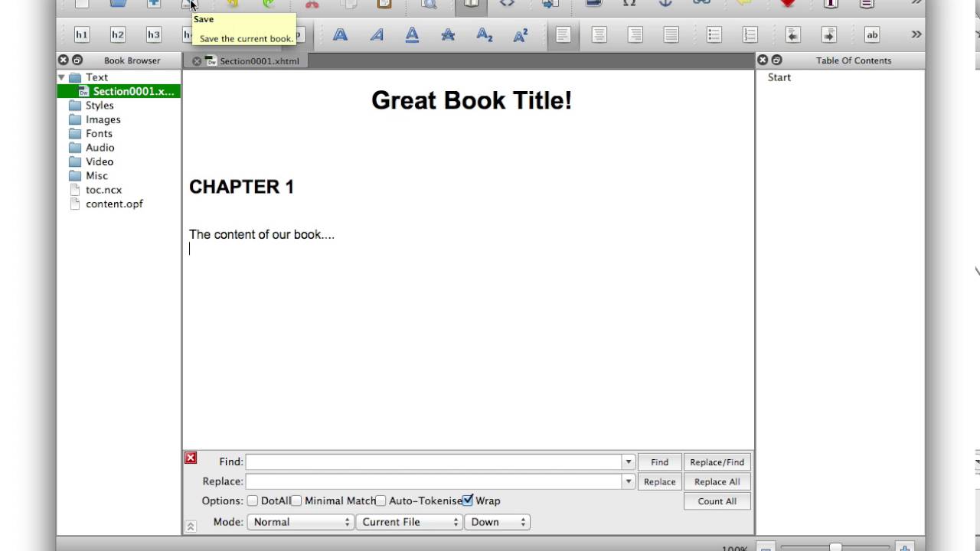
Task: Justify the paragraph
Action: tap(671, 34)
